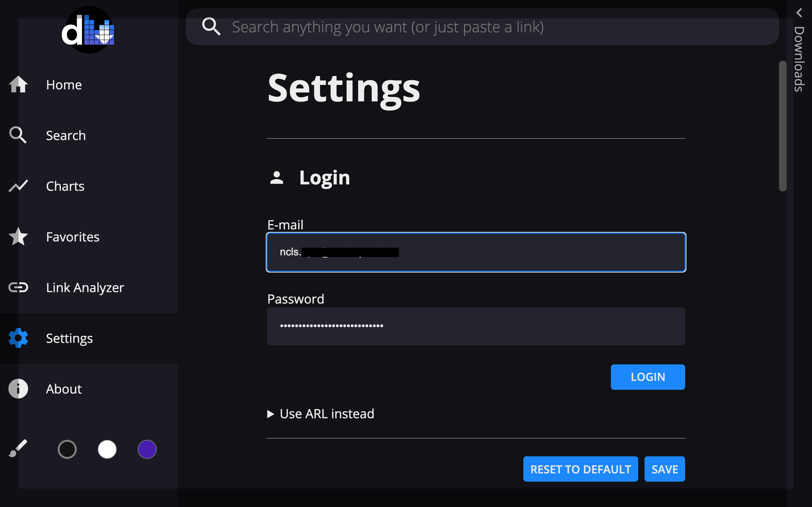Expand the Use ARL instead section
The image size is (812, 507).
[320, 414]
